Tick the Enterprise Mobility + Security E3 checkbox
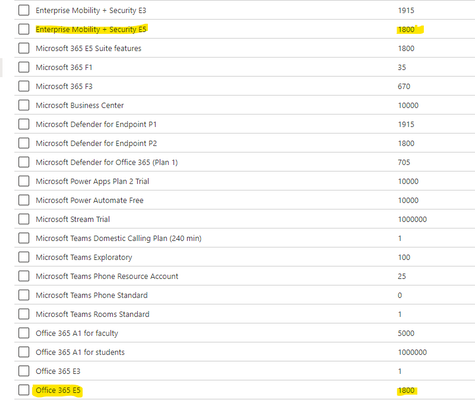 24,10
